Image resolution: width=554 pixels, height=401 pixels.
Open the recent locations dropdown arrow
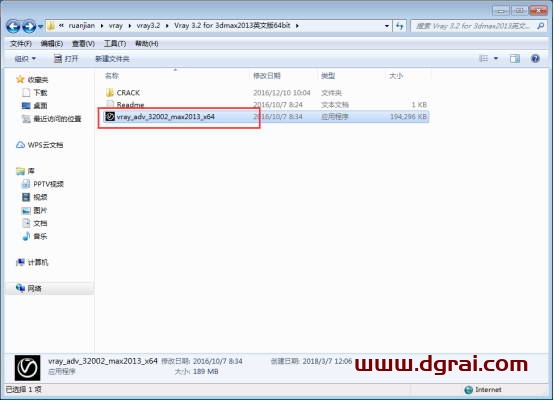point(40,26)
